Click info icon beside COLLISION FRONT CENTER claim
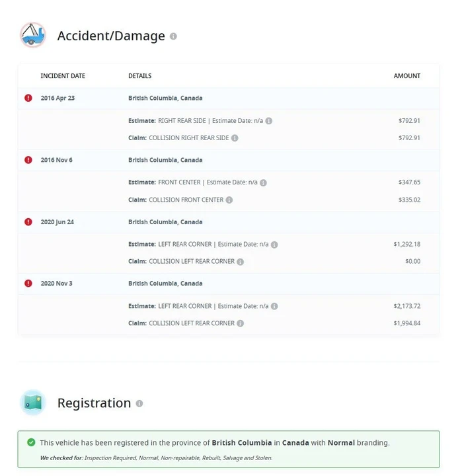Image resolution: width=456 pixels, height=476 pixels. [x=229, y=200]
